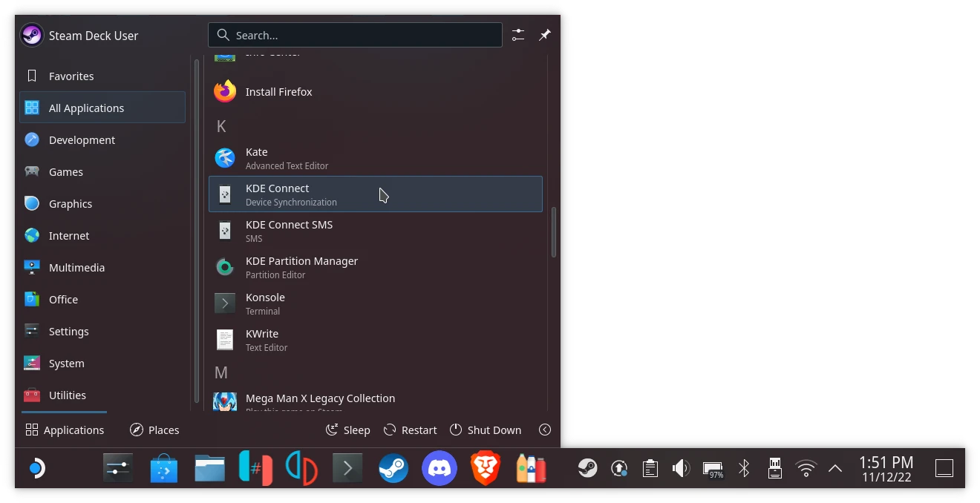The image size is (980, 503).
Task: Show hidden system tray icons
Action: tap(834, 468)
